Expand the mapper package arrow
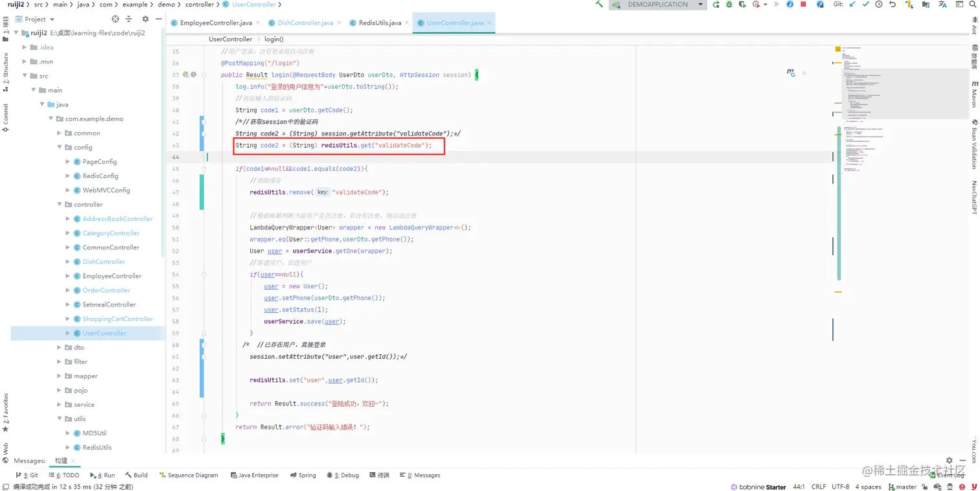 coord(60,376)
